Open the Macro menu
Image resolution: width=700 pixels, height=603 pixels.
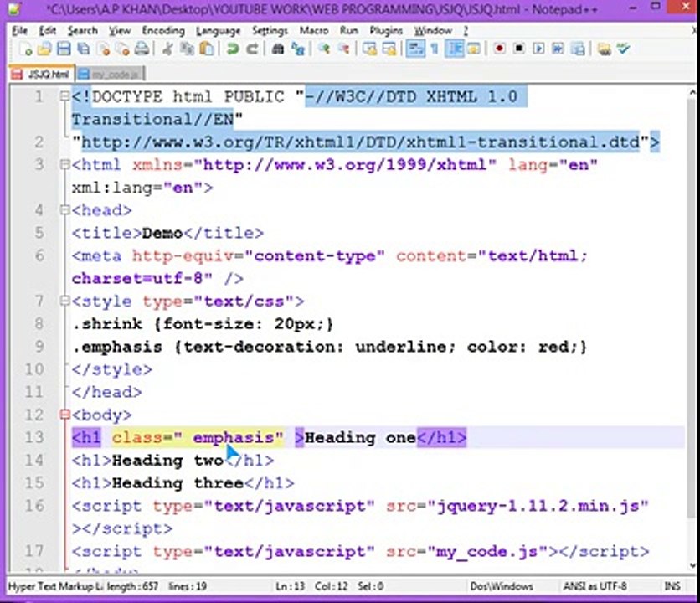click(314, 30)
